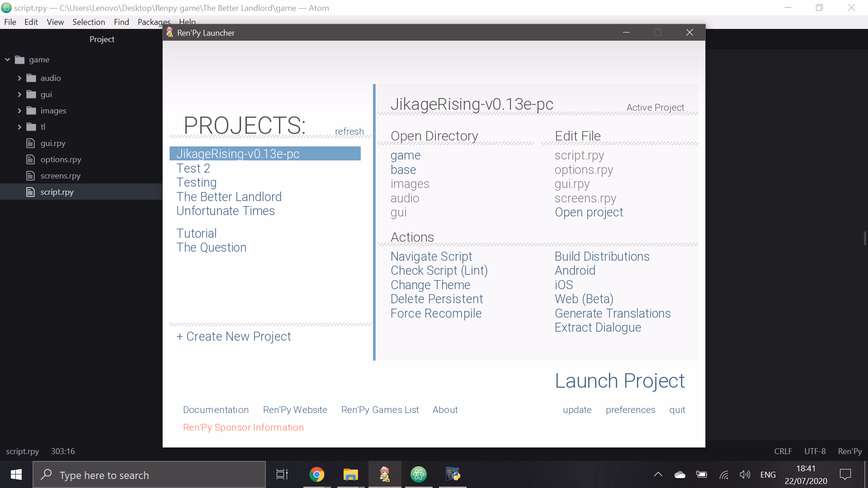Screen dimensions: 868x488
Task: Click update in Ren'Py launcher
Action: click(x=577, y=410)
